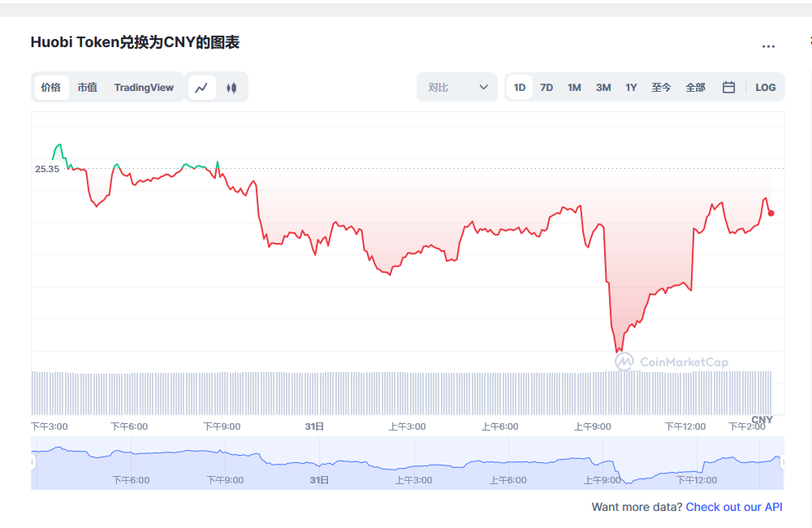Select the 至今 year-to-date range
Image resolution: width=812 pixels, height=528 pixels.
(x=661, y=87)
